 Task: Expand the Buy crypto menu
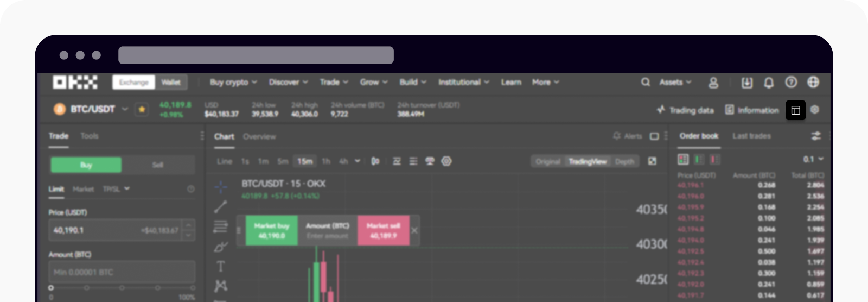click(233, 82)
